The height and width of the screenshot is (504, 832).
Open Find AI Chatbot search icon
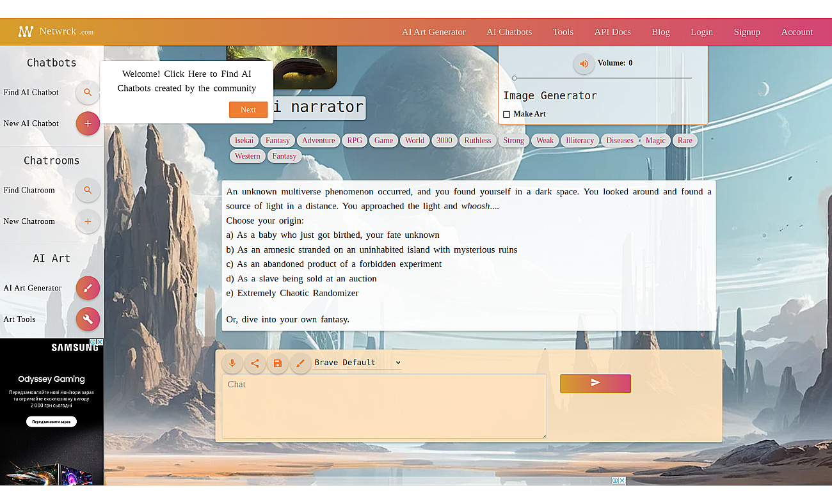tap(88, 92)
